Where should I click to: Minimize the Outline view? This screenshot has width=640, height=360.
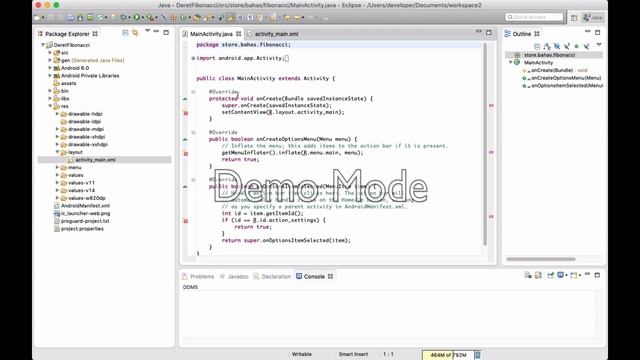587,32
